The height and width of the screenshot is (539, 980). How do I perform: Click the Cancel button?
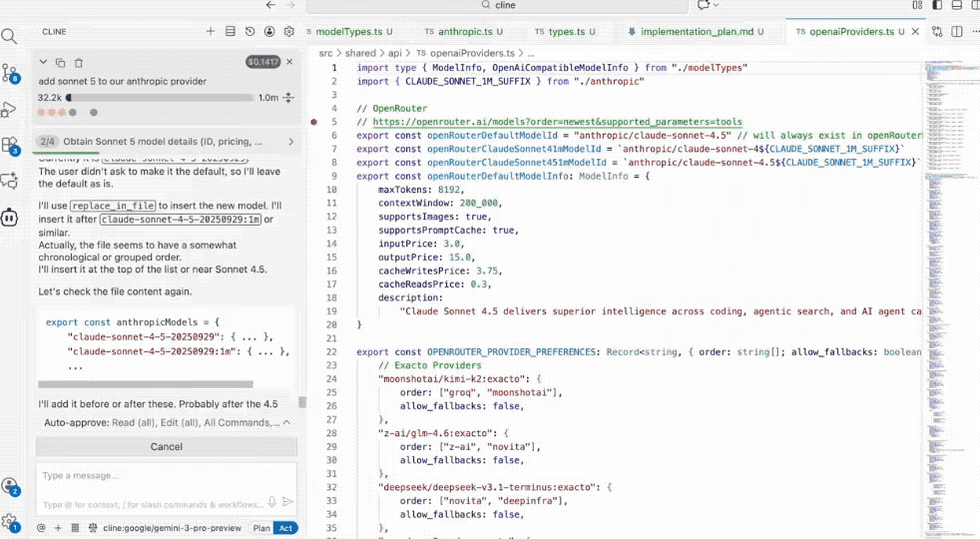point(167,446)
